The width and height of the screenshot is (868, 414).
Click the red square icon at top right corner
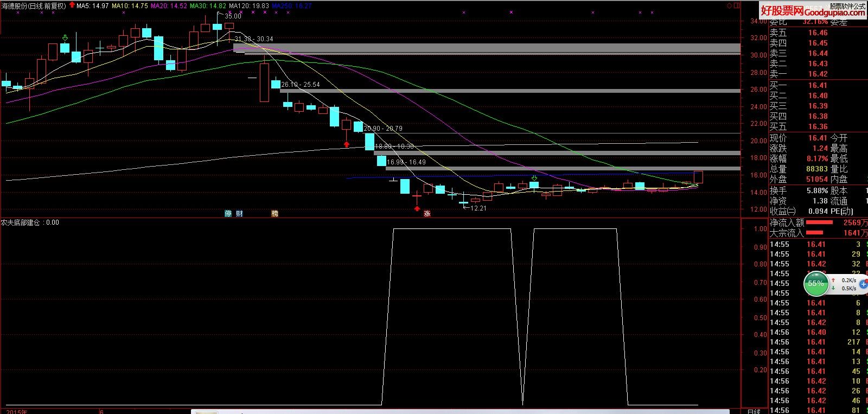click(x=736, y=5)
